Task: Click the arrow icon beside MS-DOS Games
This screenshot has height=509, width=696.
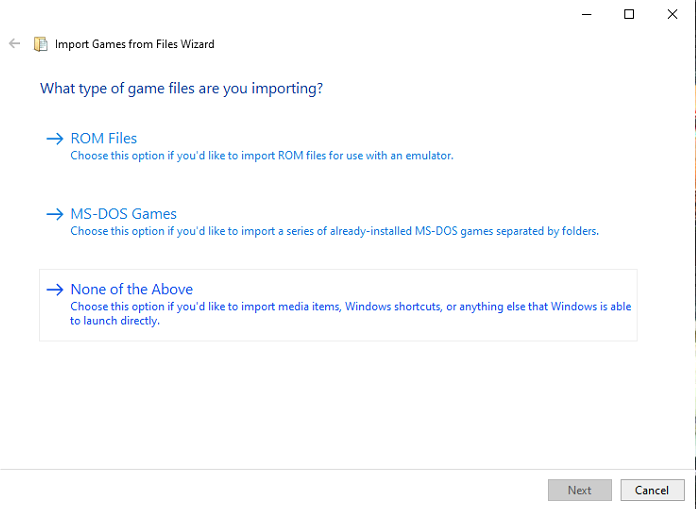Action: (x=55, y=214)
